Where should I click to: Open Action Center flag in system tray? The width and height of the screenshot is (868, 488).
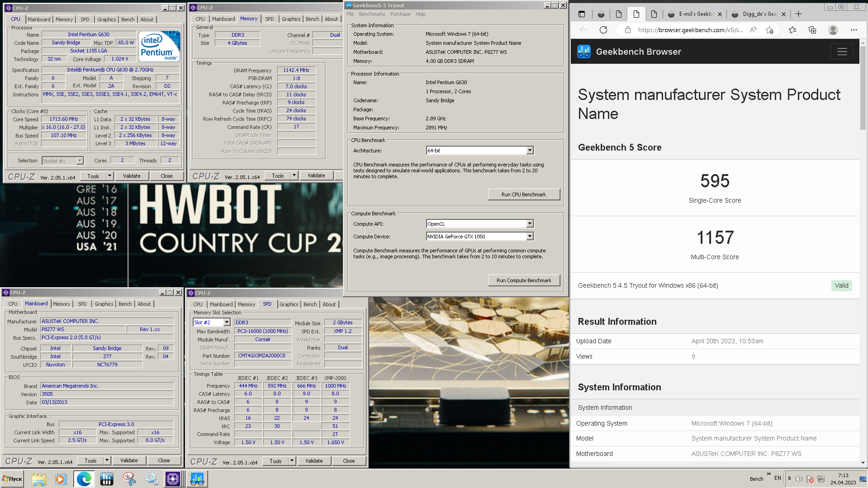[x=810, y=479]
